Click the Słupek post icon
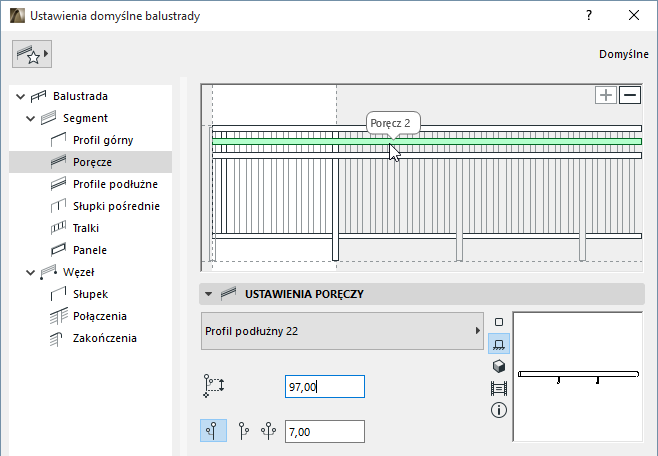658x456 pixels. pos(58,294)
